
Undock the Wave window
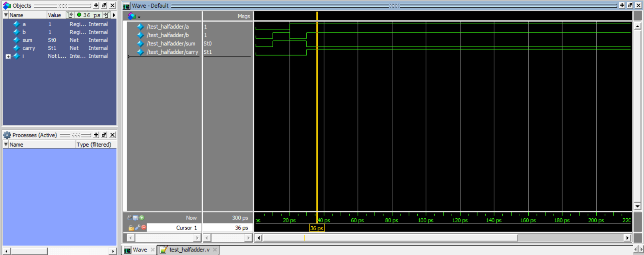coord(630,6)
